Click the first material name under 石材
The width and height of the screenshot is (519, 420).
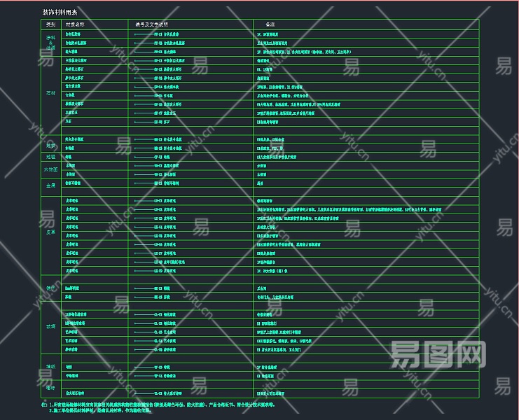coord(74,60)
